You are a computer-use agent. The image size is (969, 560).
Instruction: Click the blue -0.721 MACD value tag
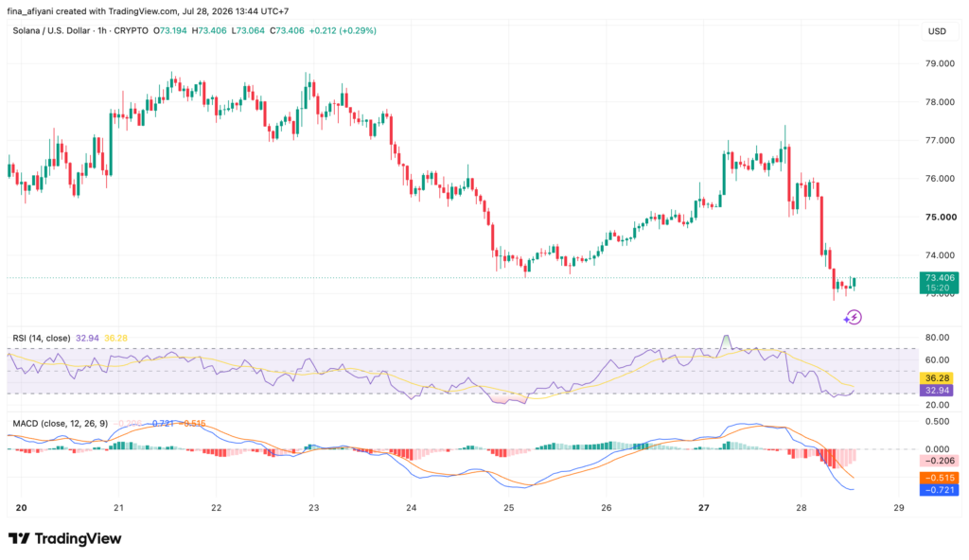click(940, 490)
